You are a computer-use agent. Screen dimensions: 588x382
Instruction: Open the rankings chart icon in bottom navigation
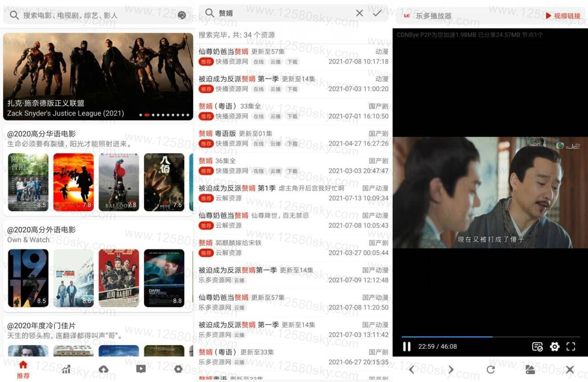(66, 369)
